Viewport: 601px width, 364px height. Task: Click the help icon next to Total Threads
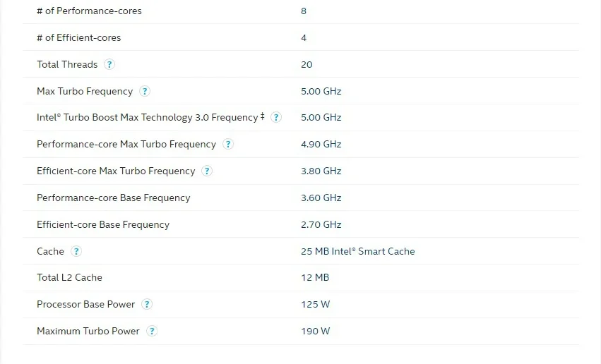[x=109, y=64]
